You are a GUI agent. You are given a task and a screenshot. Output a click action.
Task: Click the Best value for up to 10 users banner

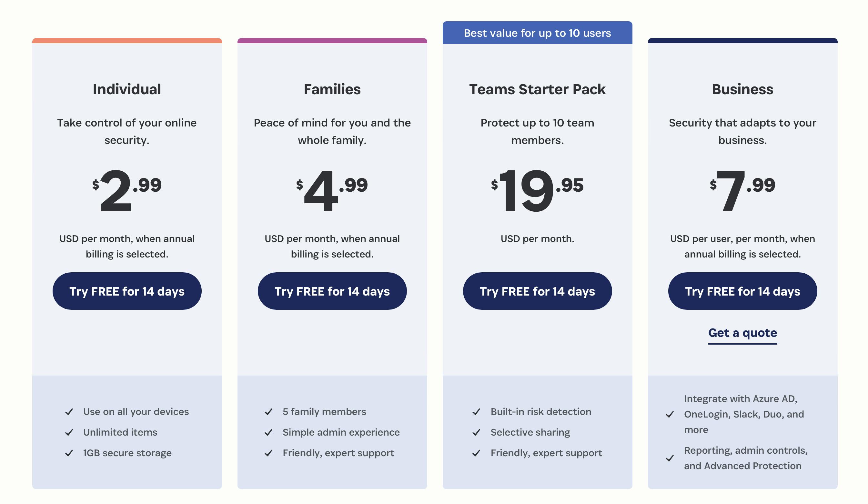[x=537, y=33]
